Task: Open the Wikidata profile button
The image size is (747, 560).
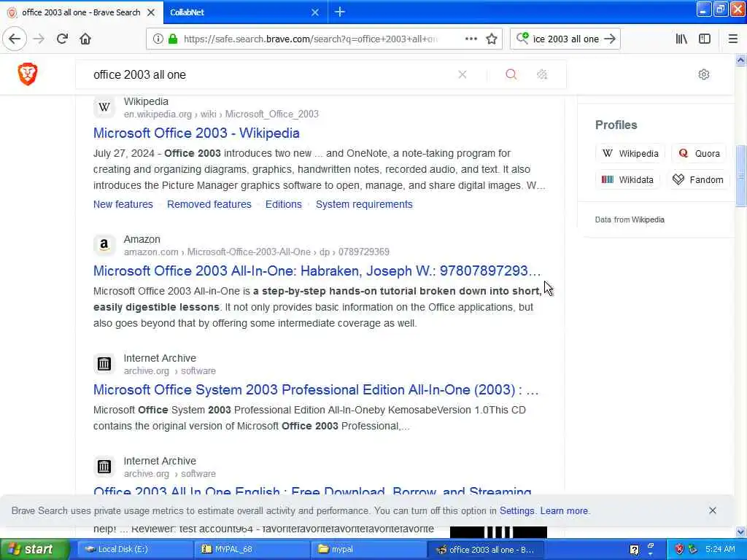Action: pyautogui.click(x=627, y=179)
